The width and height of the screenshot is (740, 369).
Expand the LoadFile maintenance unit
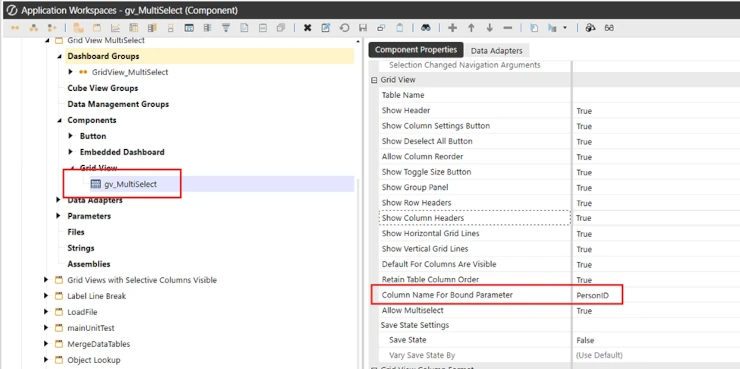pyautogui.click(x=46, y=312)
